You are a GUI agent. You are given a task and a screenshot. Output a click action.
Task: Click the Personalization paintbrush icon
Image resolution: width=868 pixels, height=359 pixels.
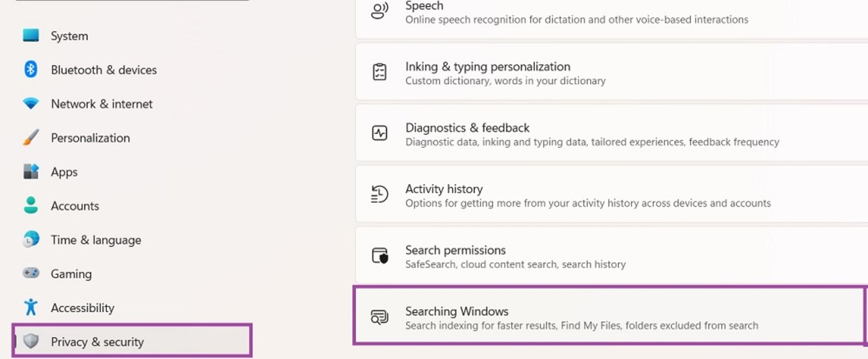31,137
